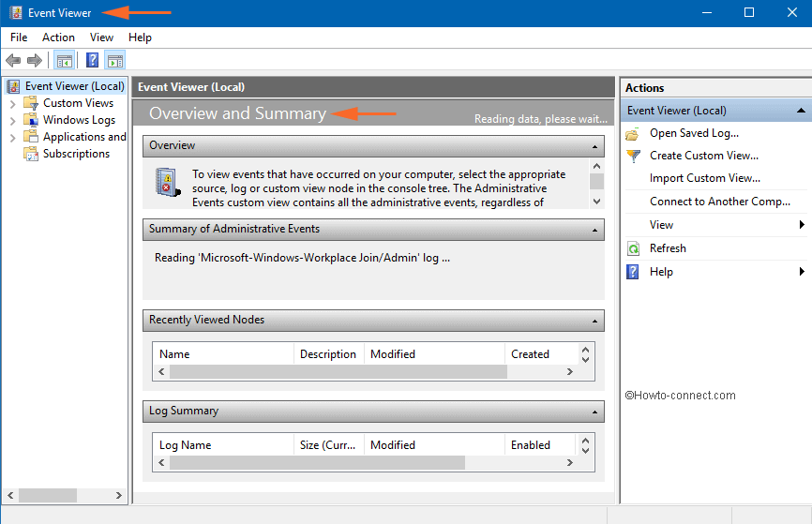Viewport: 812px width, 524px height.
Task: Click the Enabled column header
Action: click(x=540, y=445)
